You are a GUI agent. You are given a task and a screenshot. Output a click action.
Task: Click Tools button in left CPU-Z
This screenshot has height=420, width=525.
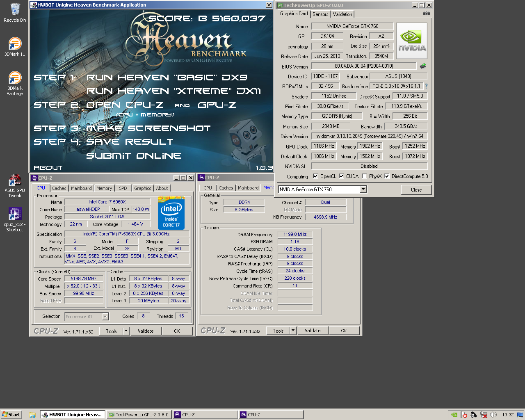tap(112, 331)
